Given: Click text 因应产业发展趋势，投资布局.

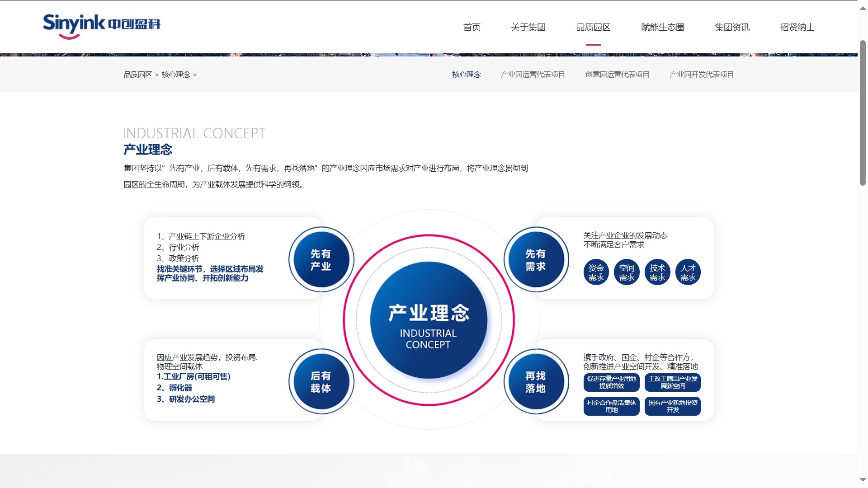Looking at the screenshot, I should click(x=208, y=357).
